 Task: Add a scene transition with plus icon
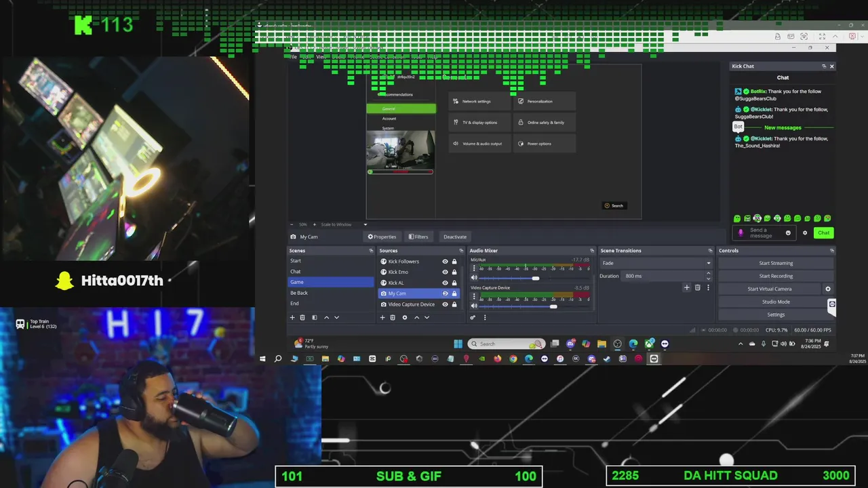click(x=686, y=287)
